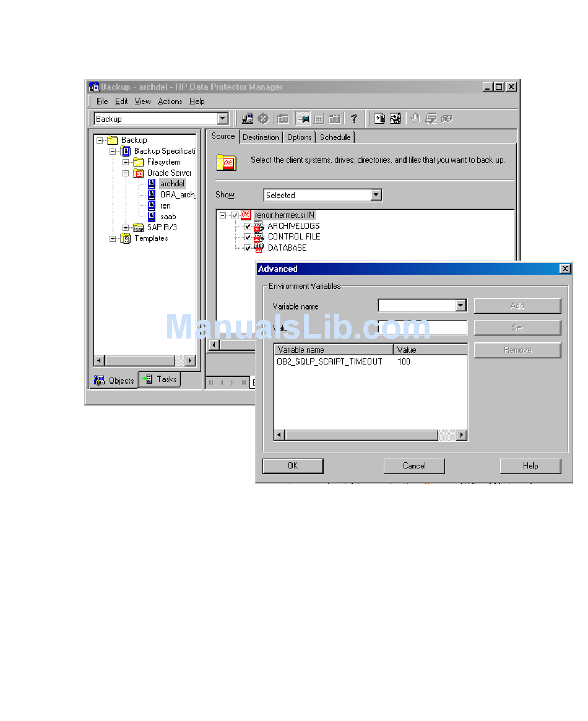Collapse the Backup Specifications node
588x721 pixels.
[x=112, y=151]
